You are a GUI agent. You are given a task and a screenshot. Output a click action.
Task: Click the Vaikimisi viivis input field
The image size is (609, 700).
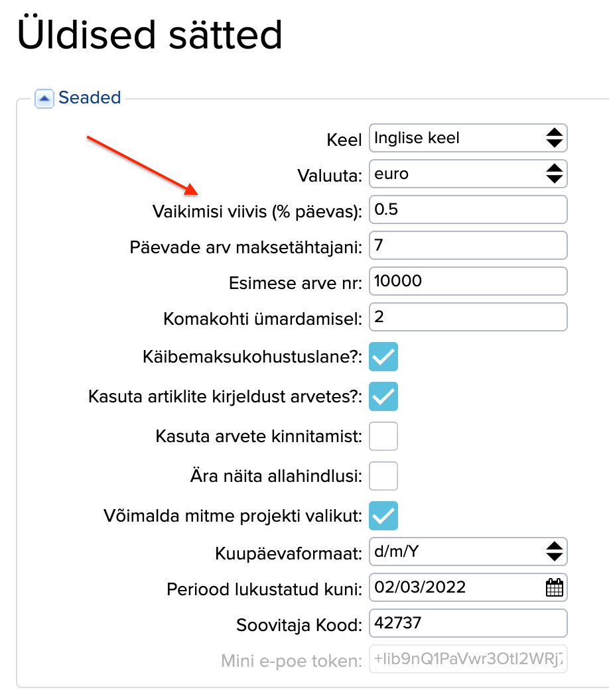[x=468, y=210]
